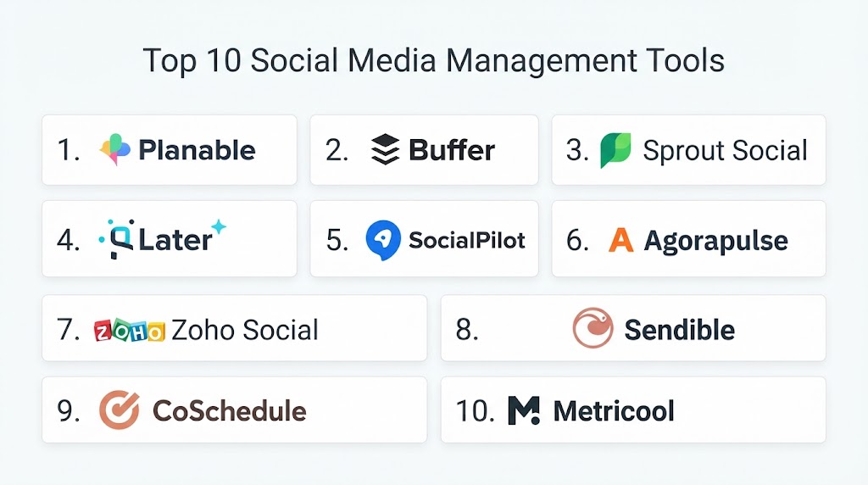Click the Metricool M logo icon
The height and width of the screenshot is (485, 868).
(x=524, y=411)
